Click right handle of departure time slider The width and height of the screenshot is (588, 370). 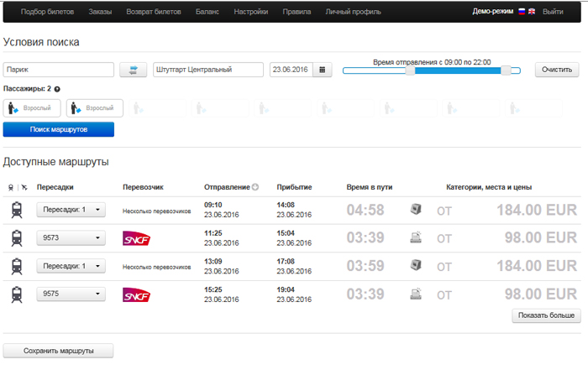506,70
